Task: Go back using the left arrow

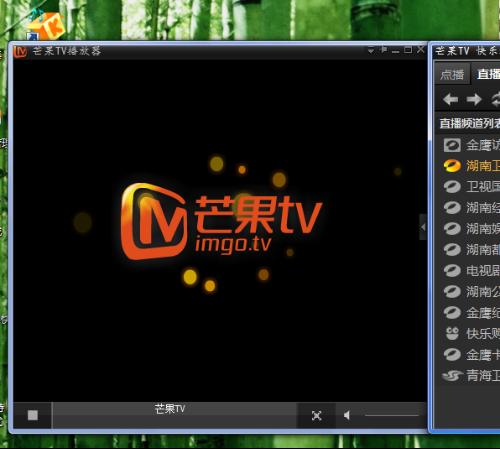Action: tap(450, 99)
